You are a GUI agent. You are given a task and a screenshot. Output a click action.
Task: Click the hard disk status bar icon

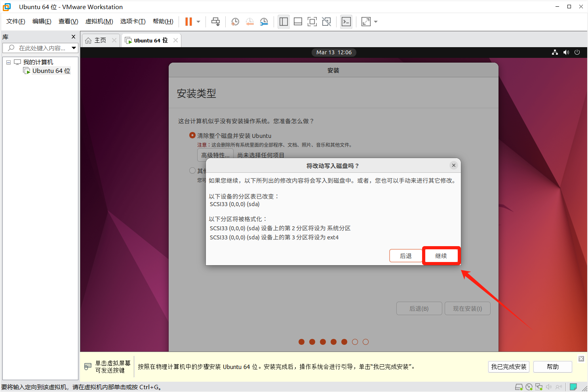click(x=519, y=387)
